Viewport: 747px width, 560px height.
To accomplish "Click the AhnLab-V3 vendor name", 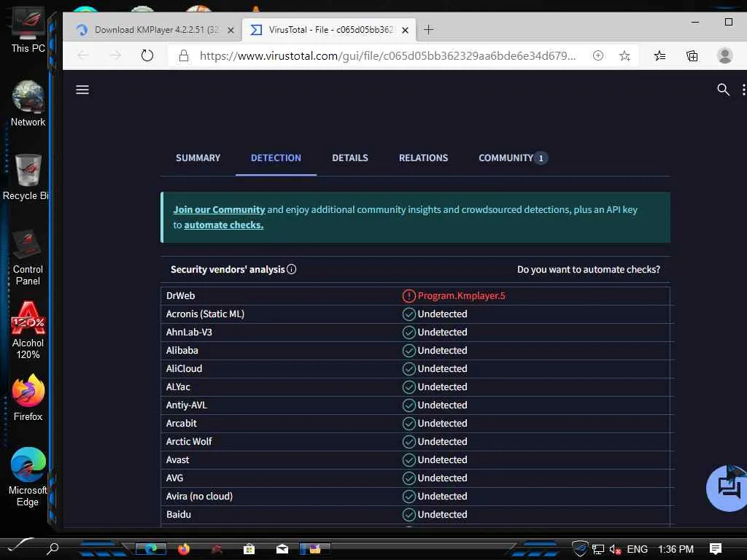I will tap(189, 332).
